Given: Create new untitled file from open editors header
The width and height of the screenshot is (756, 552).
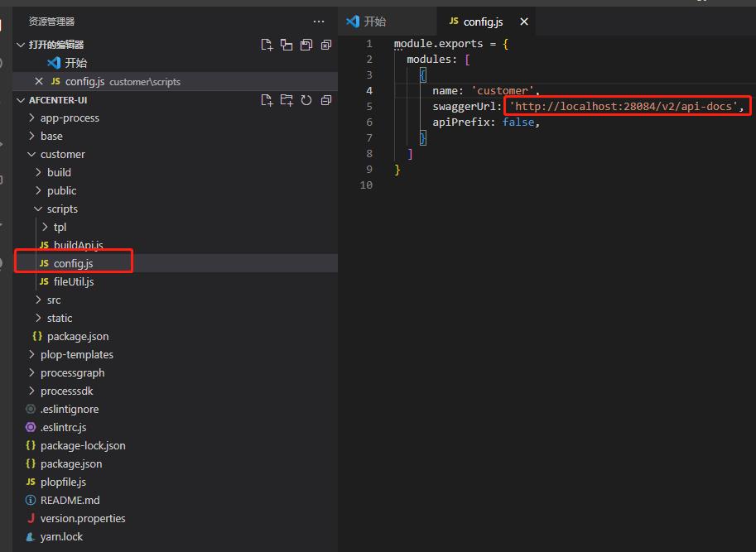Looking at the screenshot, I should click(x=267, y=45).
